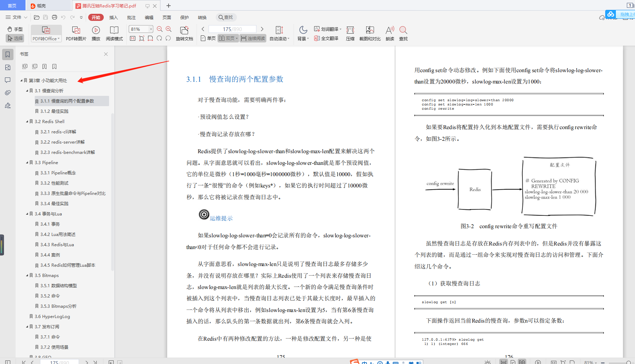Activate the Select tool

click(15, 38)
